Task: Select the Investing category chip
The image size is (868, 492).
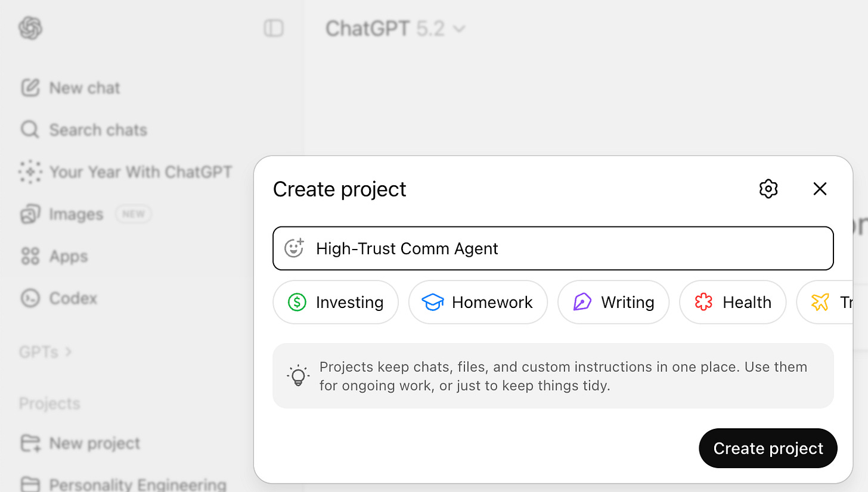Action: (335, 302)
